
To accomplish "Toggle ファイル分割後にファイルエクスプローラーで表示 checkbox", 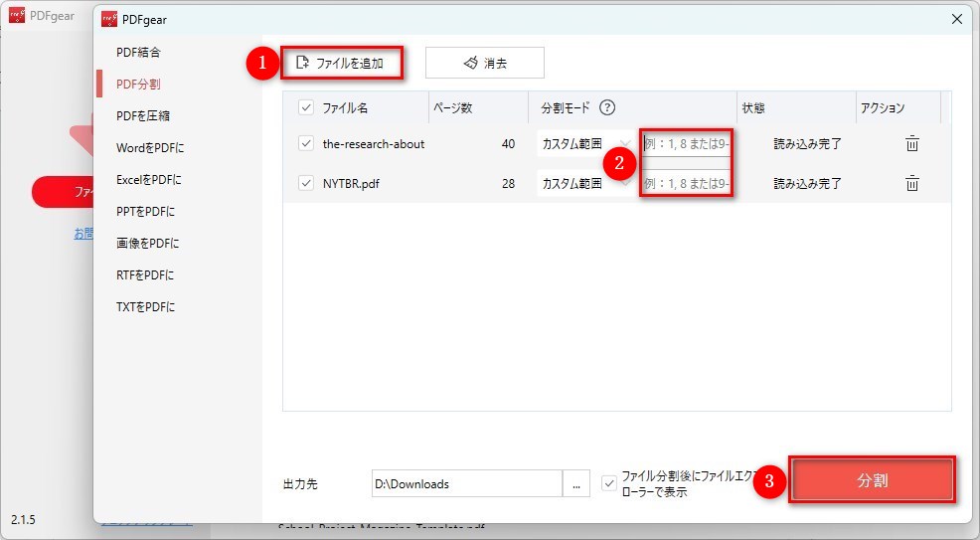I will [608, 483].
